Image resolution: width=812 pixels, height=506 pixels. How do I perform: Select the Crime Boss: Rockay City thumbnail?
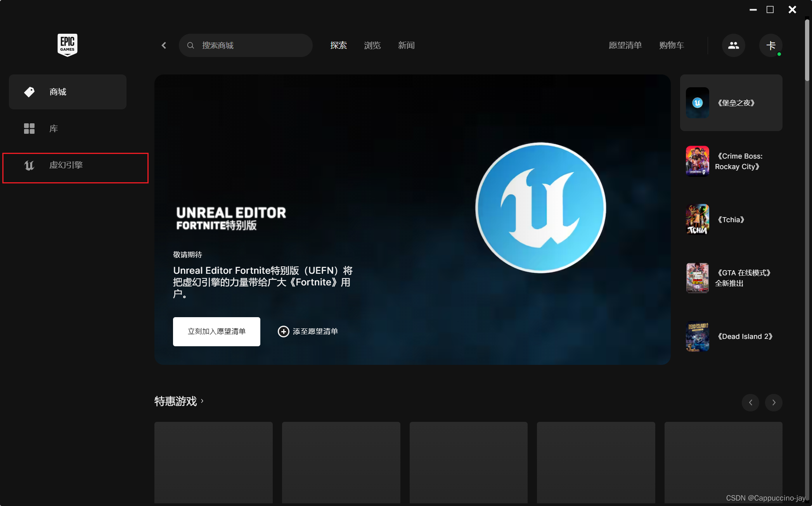point(697,161)
